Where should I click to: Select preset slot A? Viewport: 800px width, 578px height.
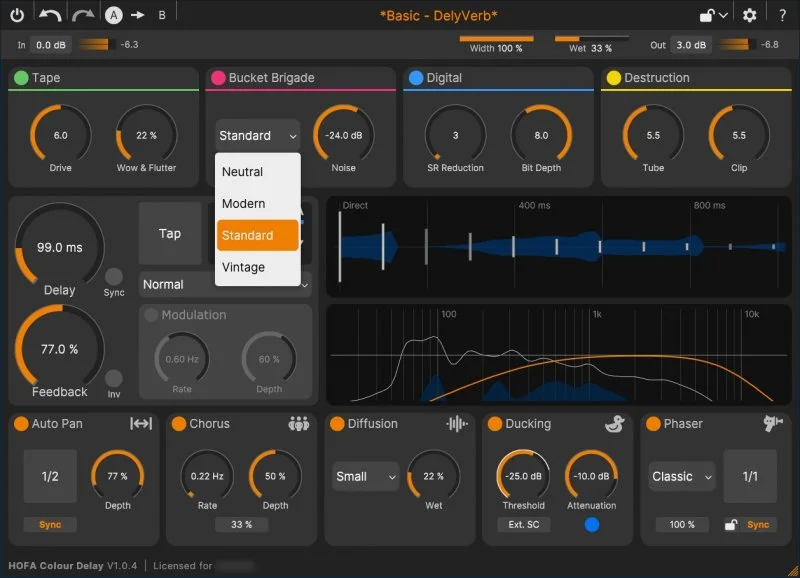pos(114,15)
